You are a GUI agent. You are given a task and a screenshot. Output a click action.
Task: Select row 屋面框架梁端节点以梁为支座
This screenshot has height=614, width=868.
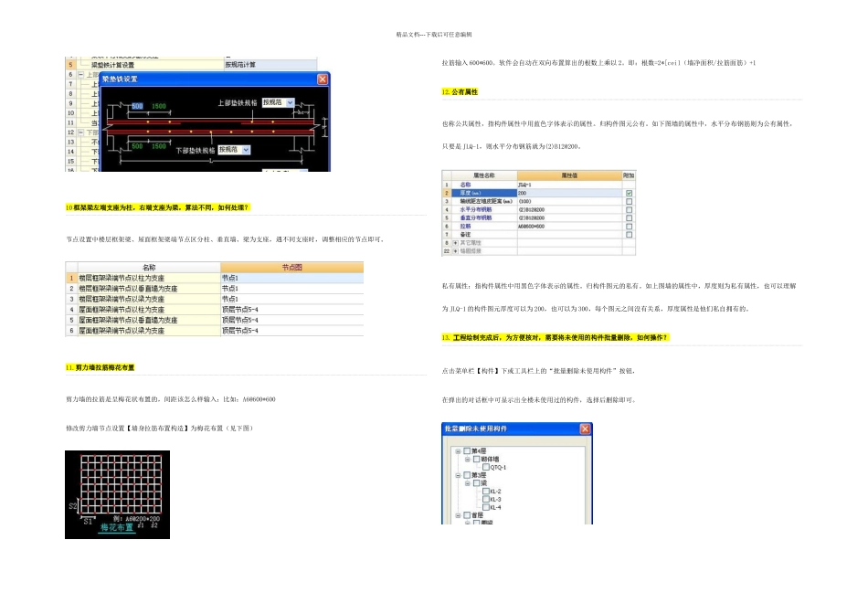coord(214,331)
